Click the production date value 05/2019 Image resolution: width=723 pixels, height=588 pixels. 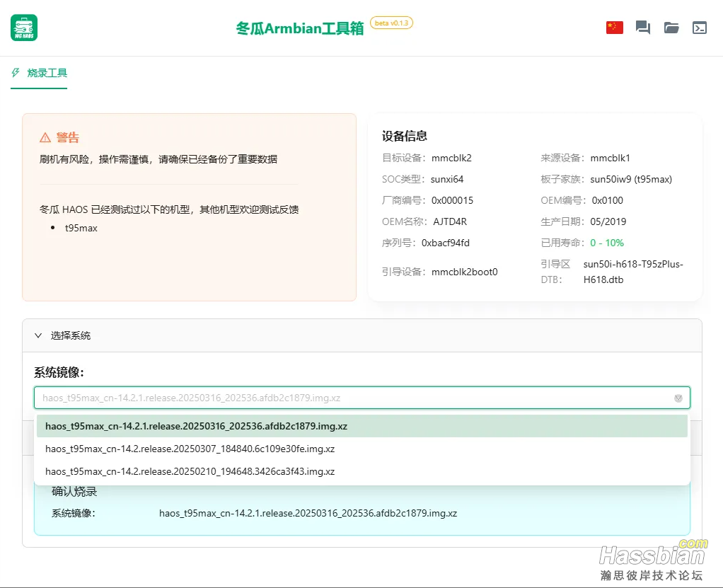pos(608,221)
